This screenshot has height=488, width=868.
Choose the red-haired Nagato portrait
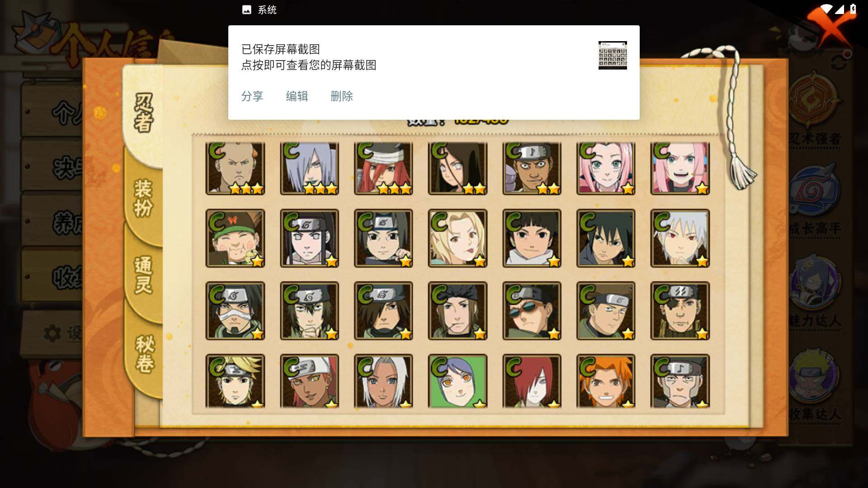coord(532,381)
